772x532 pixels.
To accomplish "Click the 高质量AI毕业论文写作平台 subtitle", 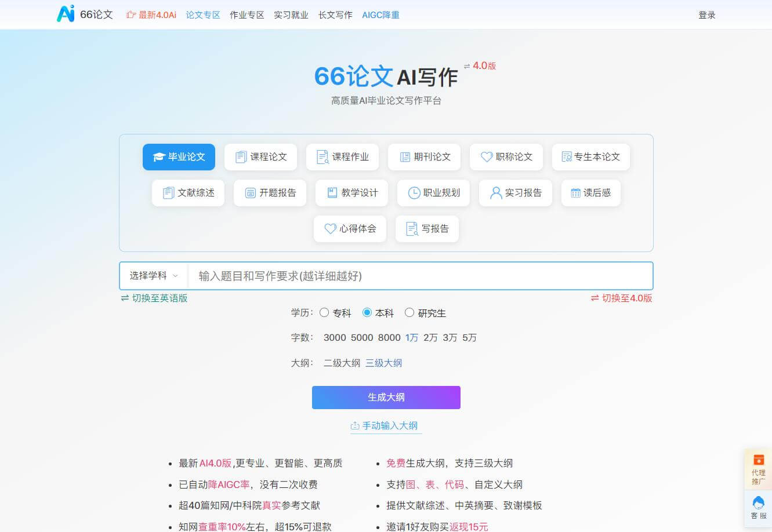I will [x=386, y=101].
